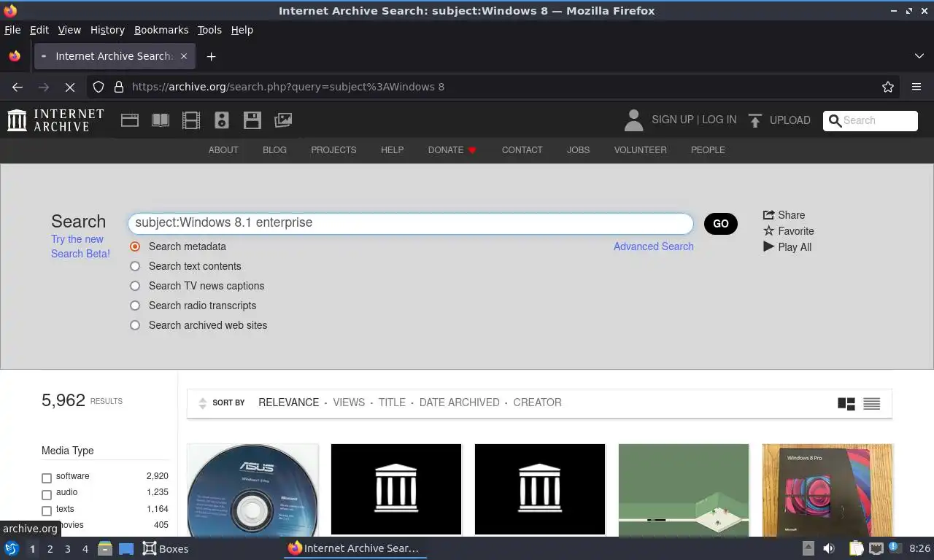
Task: Open the Texts book icon
Action: click(161, 120)
